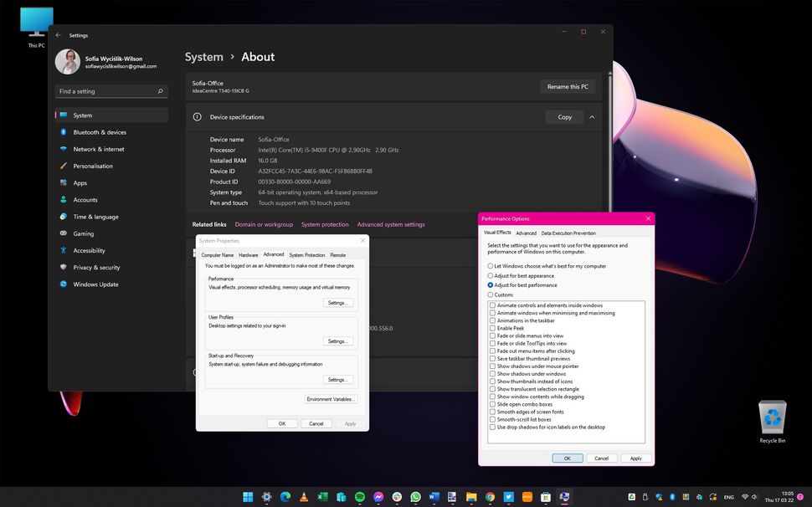Select the Custom option for visual effects
Viewport: 812px width, 507px height.
[489, 294]
